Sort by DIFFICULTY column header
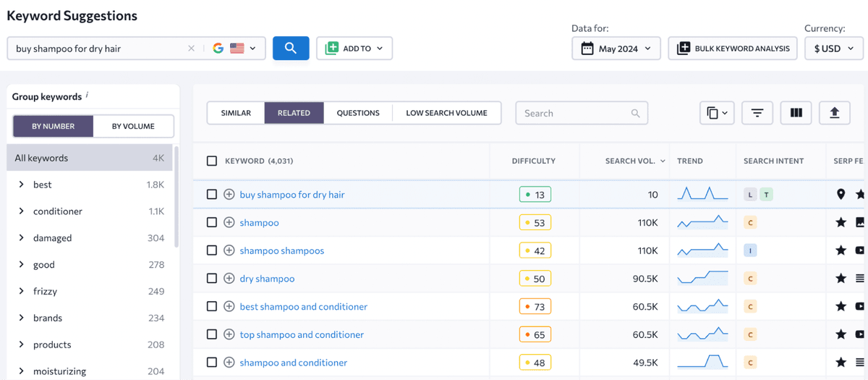The width and height of the screenshot is (868, 380). pos(534,161)
